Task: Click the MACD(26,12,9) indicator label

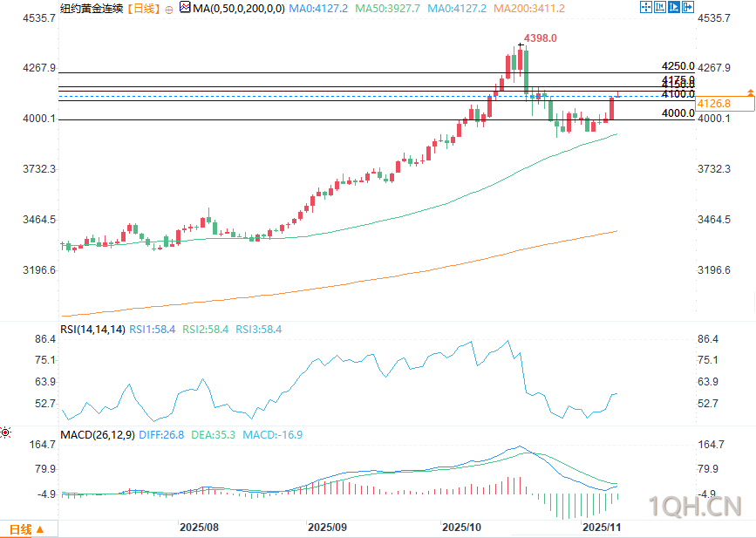Action: 98,435
